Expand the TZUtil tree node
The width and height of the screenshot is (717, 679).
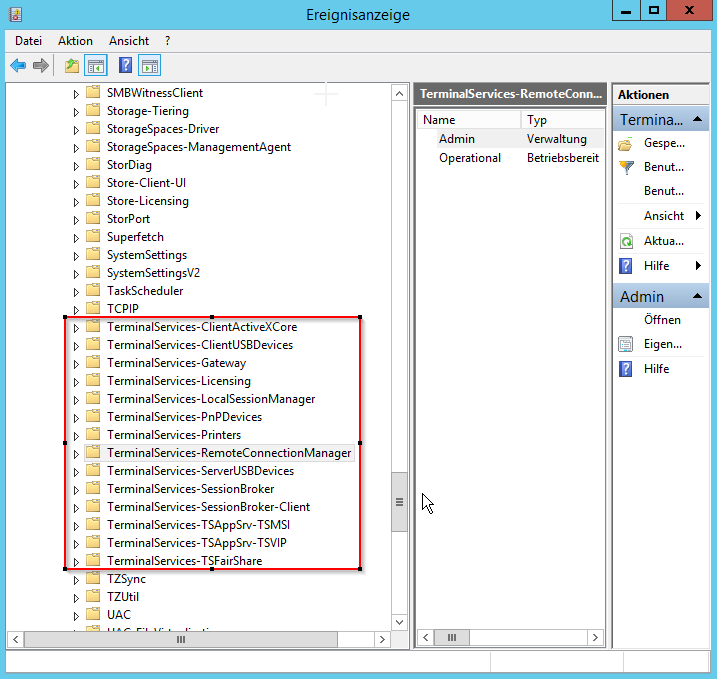click(x=76, y=598)
